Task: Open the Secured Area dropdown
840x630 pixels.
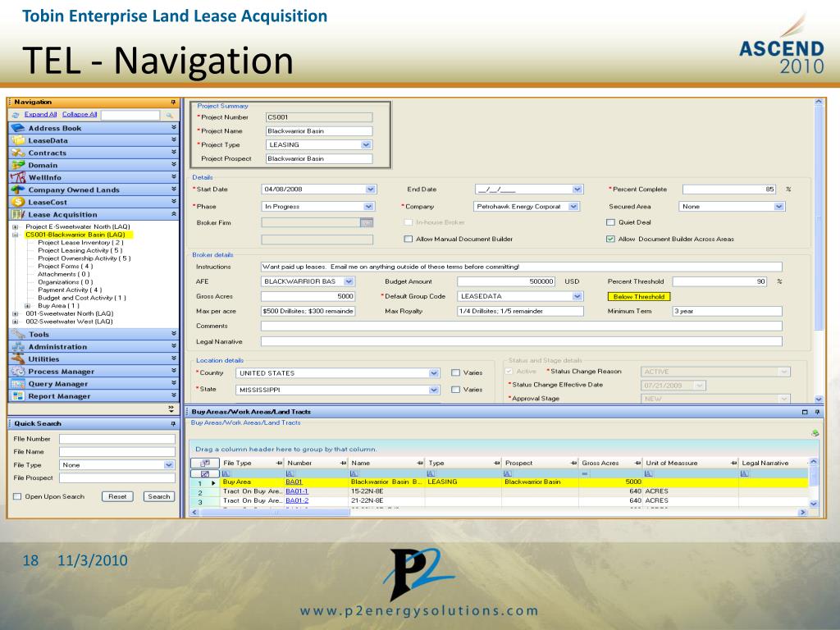Action: pos(779,206)
